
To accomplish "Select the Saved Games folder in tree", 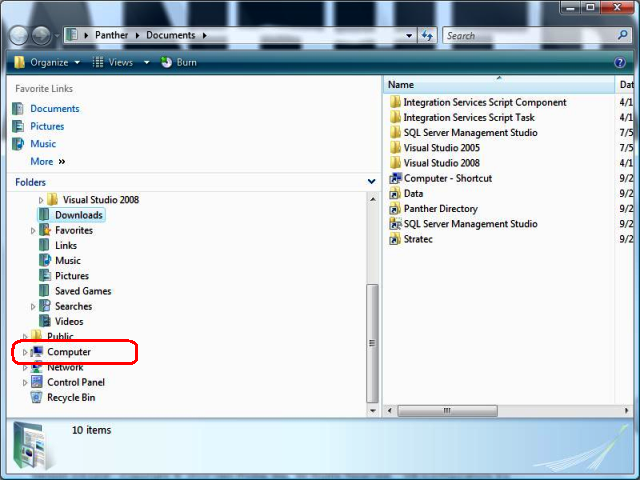I will click(x=83, y=291).
